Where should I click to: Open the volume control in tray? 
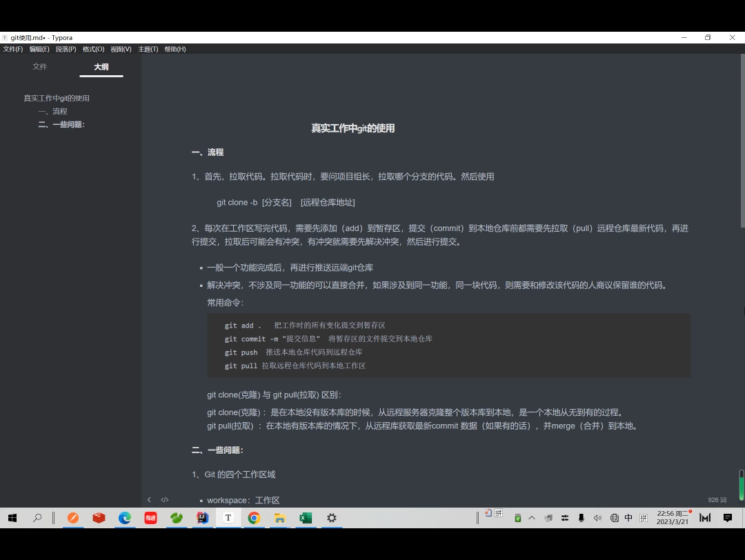pos(597,518)
